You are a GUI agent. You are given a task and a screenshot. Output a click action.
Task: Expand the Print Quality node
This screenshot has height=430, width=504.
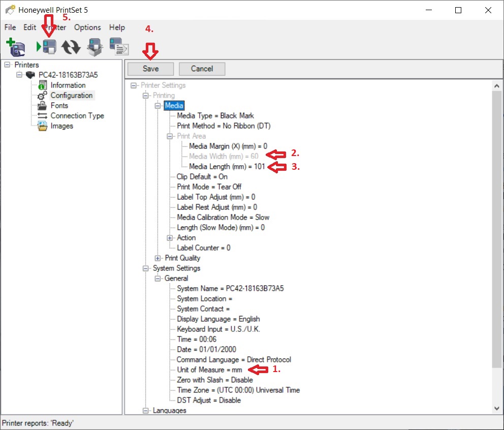click(x=157, y=258)
